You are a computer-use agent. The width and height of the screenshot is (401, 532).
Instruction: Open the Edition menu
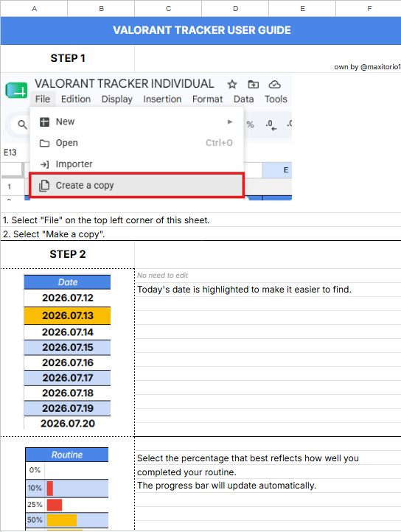(x=76, y=99)
